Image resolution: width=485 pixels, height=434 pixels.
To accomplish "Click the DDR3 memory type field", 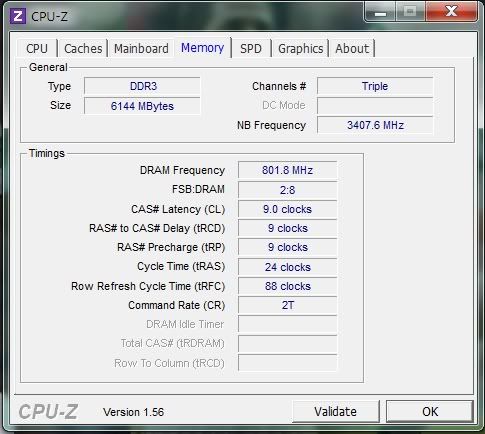I will (x=142, y=86).
